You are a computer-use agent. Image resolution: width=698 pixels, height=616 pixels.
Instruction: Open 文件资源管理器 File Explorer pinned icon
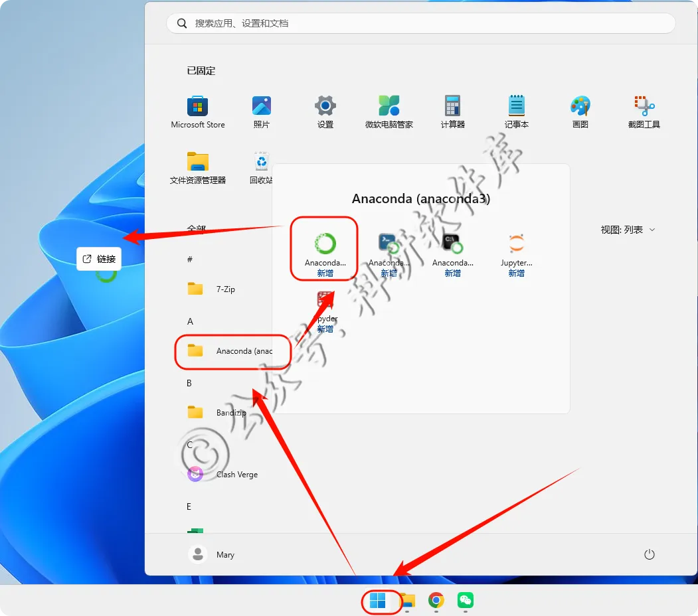coord(198,168)
